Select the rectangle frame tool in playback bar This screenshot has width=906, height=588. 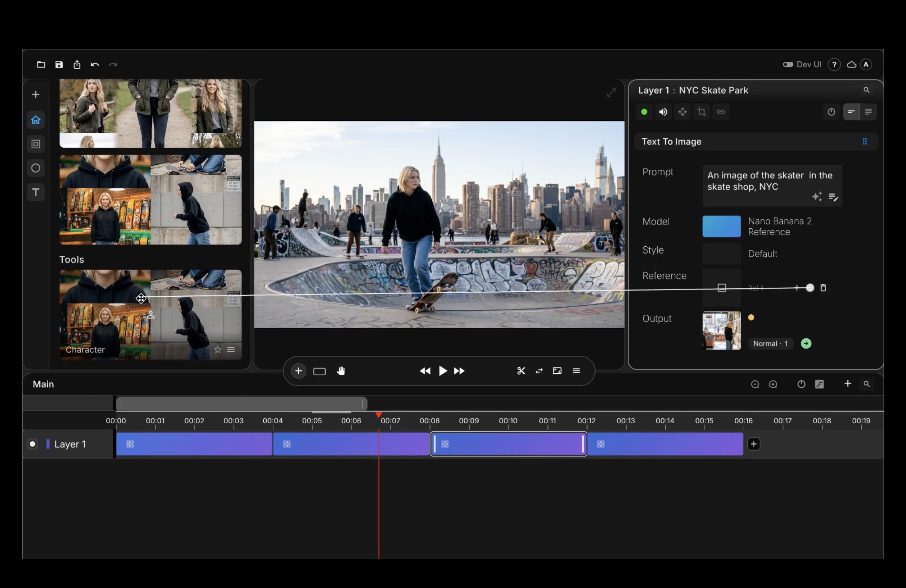tap(319, 372)
